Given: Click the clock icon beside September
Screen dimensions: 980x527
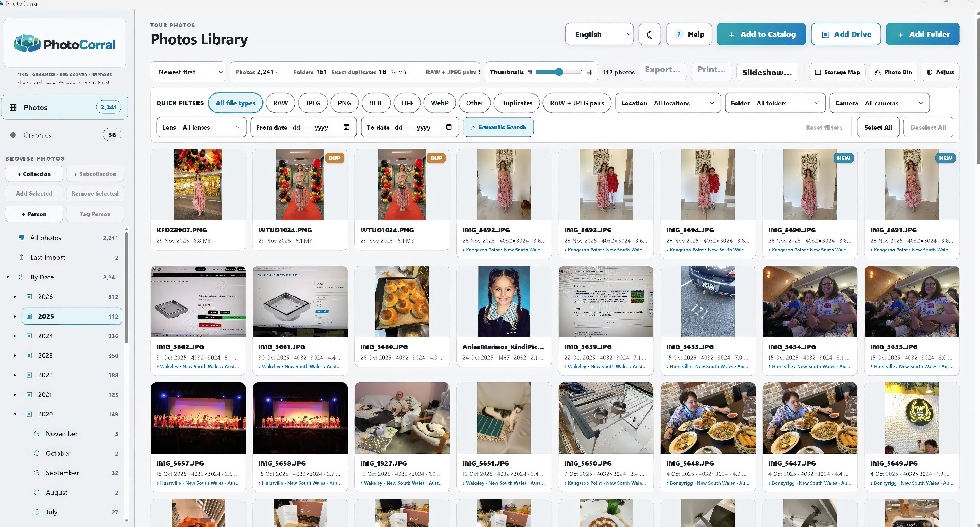Looking at the screenshot, I should click(37, 473).
